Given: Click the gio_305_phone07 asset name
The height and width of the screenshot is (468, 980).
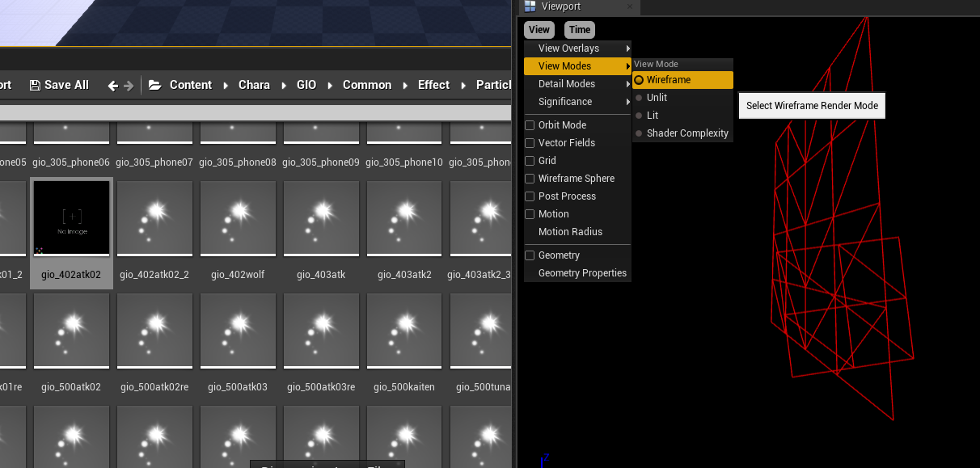Looking at the screenshot, I should pos(154,162).
